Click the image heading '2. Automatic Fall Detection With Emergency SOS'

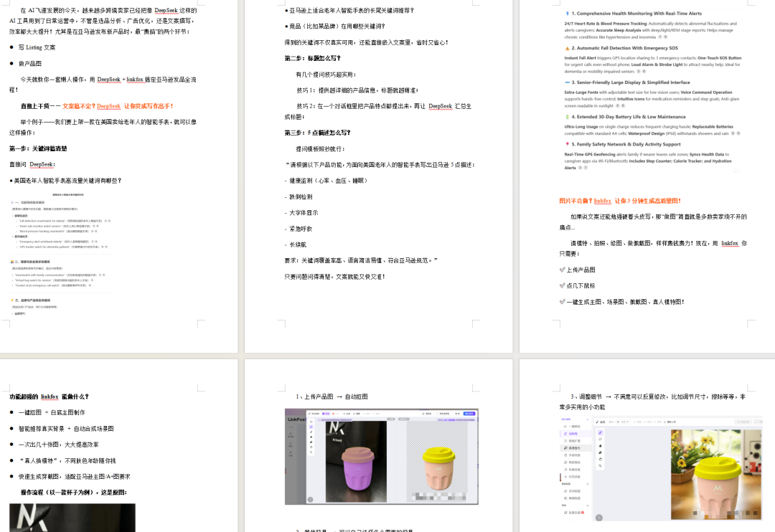(x=625, y=48)
